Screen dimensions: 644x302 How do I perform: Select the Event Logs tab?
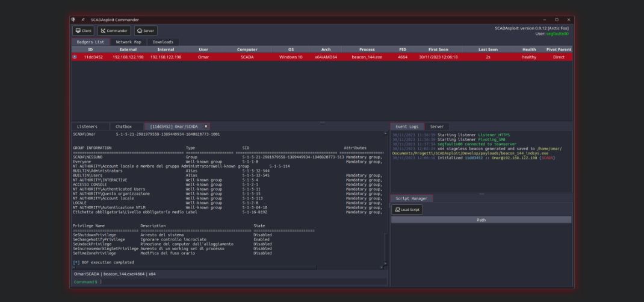(407, 127)
